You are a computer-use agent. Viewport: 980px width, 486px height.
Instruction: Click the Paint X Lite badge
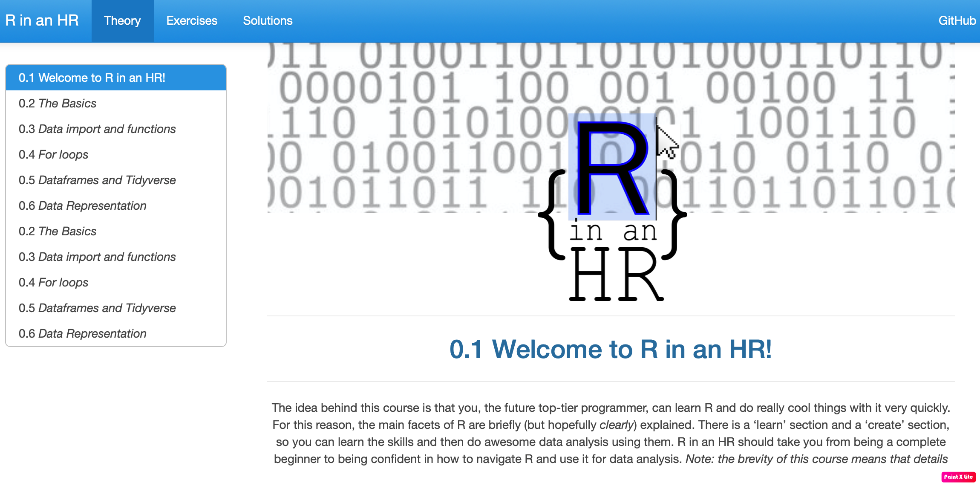957,477
